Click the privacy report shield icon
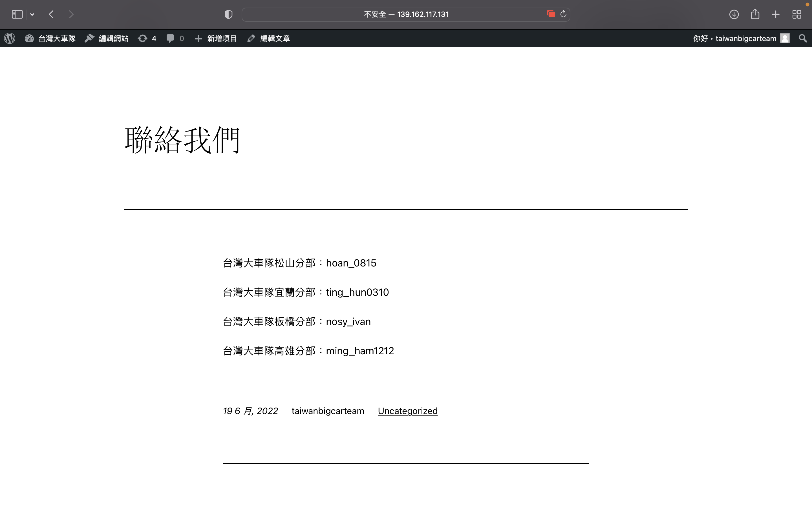 point(228,14)
